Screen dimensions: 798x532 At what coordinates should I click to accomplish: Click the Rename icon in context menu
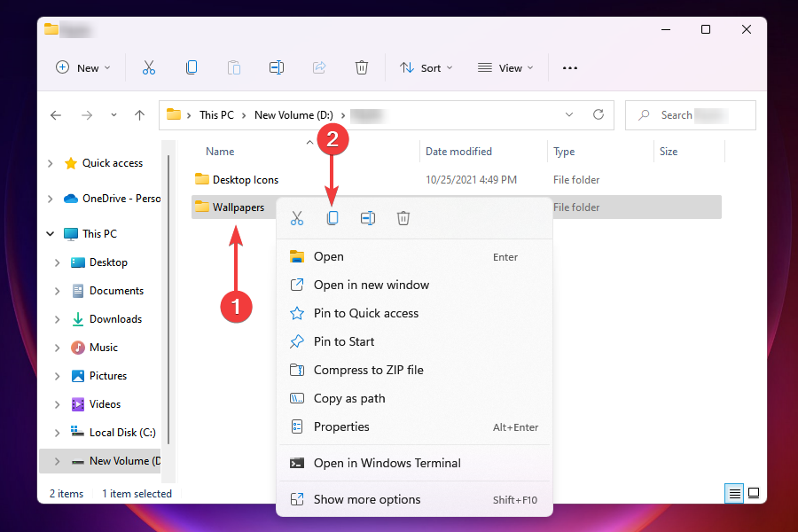[x=368, y=218]
